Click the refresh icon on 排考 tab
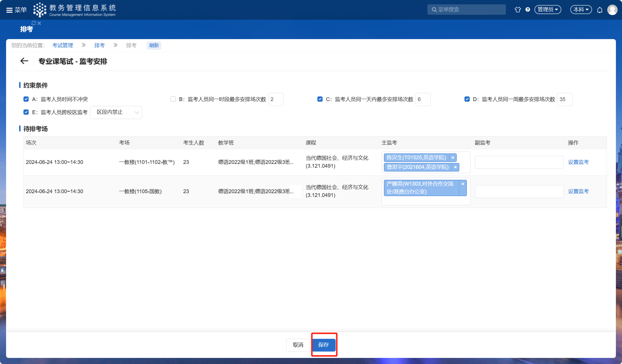 (34, 23)
